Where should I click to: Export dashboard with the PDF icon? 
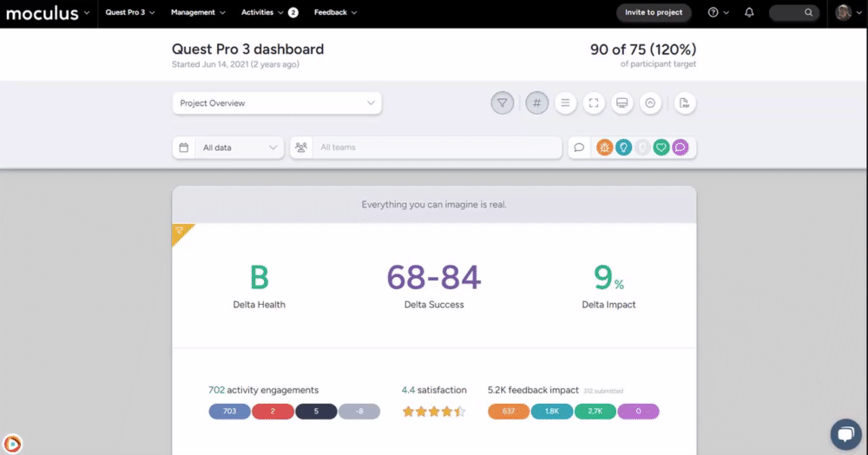pyautogui.click(x=684, y=103)
